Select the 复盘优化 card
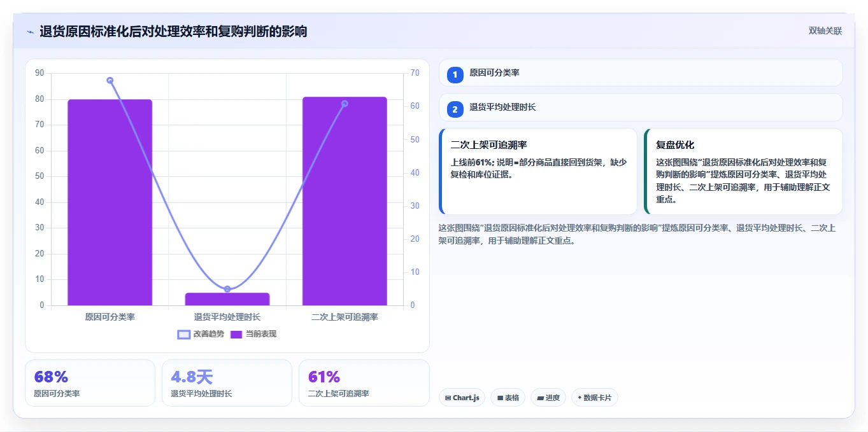The width and height of the screenshot is (868, 432). pyautogui.click(x=744, y=172)
